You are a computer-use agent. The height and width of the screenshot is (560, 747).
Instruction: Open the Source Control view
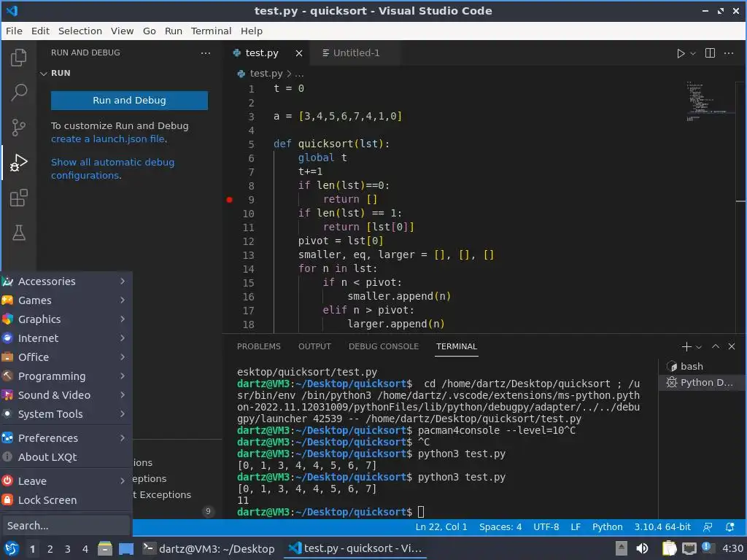[18, 127]
